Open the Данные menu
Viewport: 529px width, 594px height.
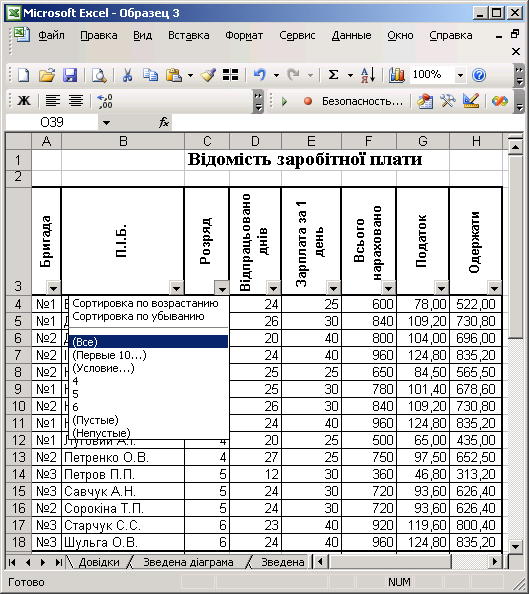351,35
